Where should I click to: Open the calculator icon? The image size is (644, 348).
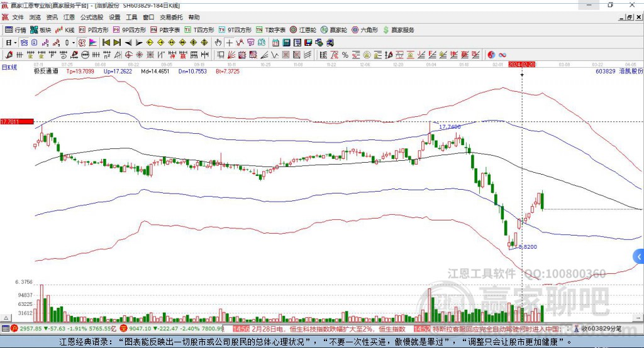[286, 43]
